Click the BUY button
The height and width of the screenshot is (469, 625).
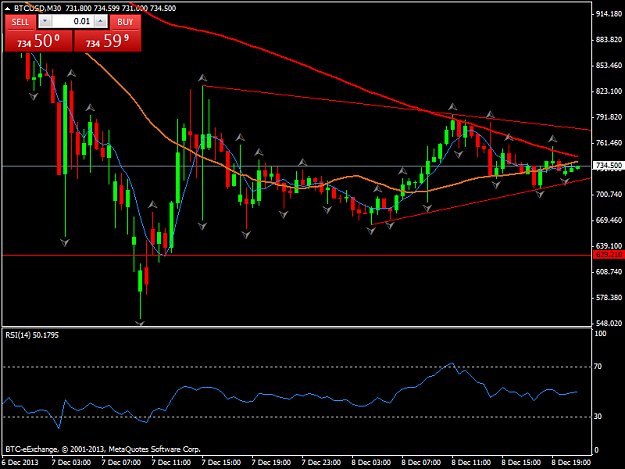(x=125, y=22)
